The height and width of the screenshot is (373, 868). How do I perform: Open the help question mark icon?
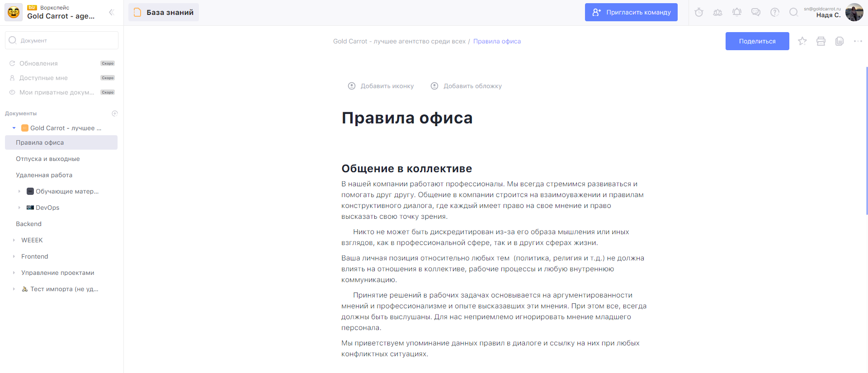(x=775, y=12)
